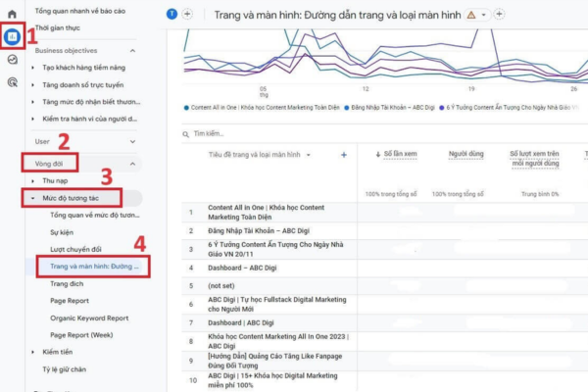This screenshot has width=588, height=392.
Task: Open the Page Report item
Action: 70,301
